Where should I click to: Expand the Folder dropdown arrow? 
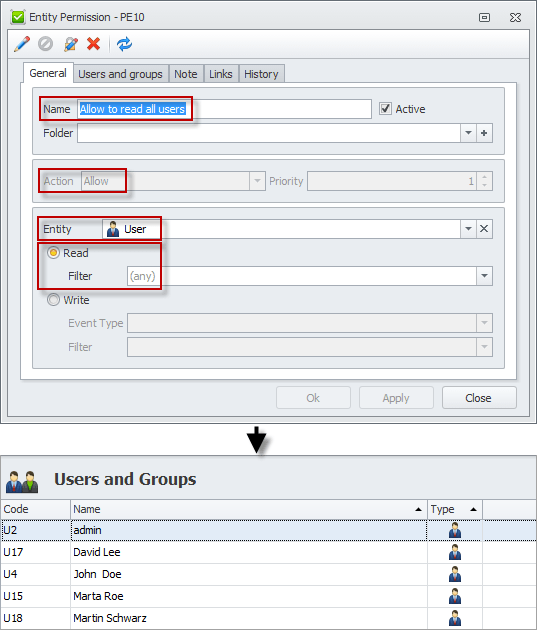coord(468,133)
